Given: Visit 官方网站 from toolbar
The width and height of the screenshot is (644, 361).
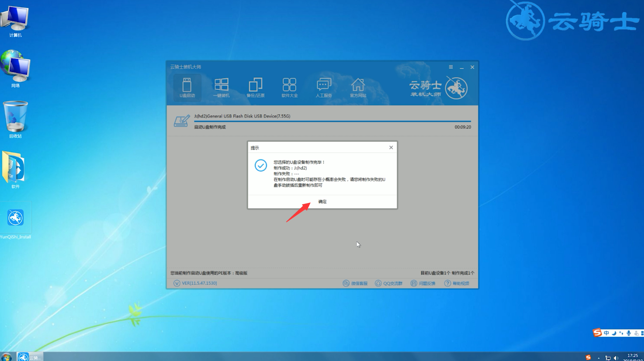Looking at the screenshot, I should pyautogui.click(x=358, y=87).
